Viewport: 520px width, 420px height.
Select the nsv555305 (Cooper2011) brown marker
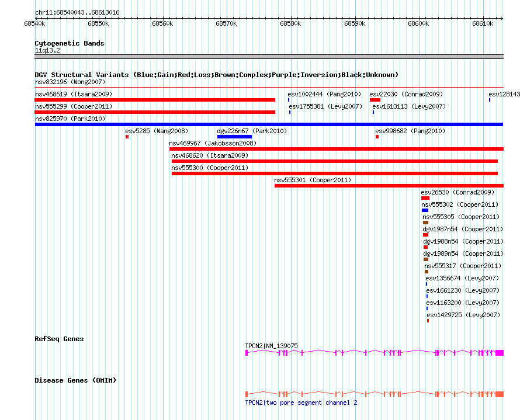click(x=425, y=223)
